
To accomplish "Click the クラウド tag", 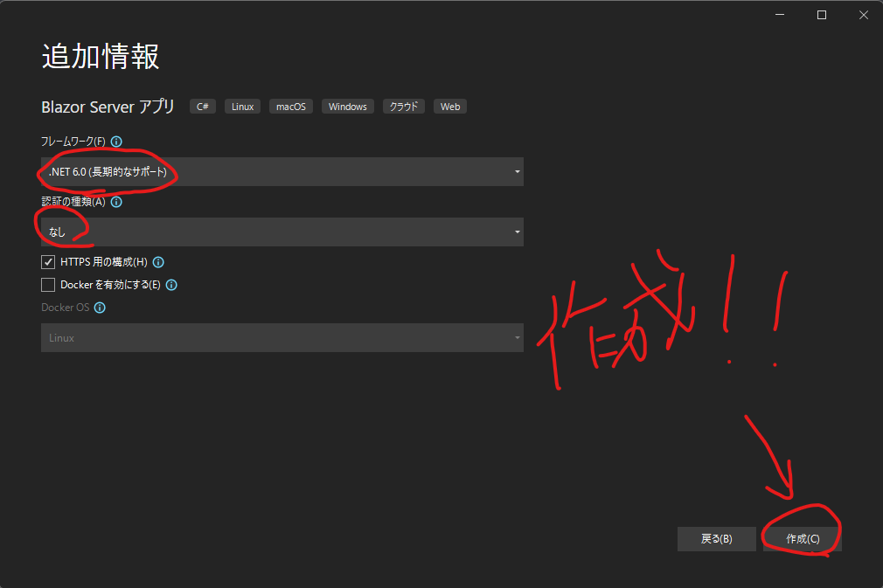I will click(404, 107).
